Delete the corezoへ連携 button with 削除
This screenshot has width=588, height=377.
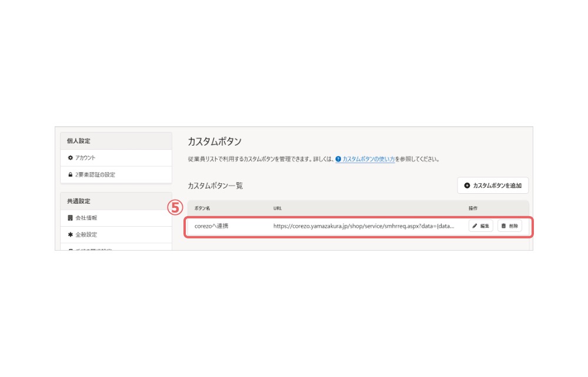pos(510,226)
